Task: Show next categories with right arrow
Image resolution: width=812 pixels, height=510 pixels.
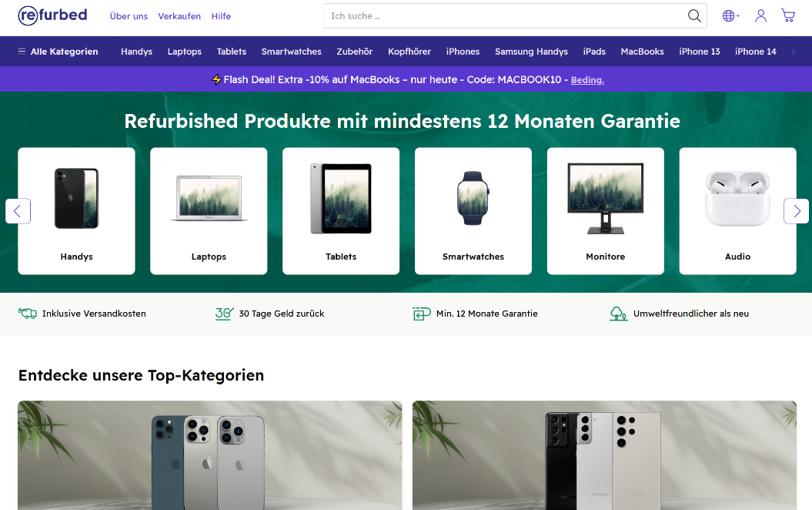Action: point(797,211)
